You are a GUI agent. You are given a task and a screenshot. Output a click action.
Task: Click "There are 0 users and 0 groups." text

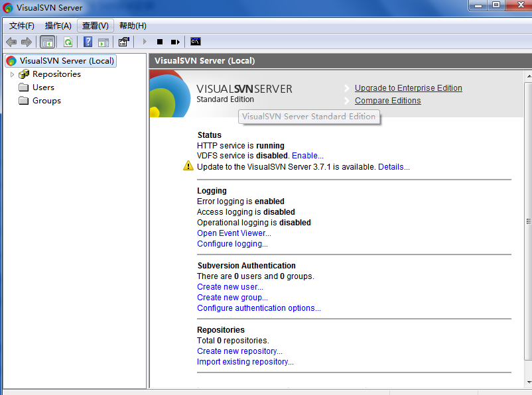click(255, 276)
